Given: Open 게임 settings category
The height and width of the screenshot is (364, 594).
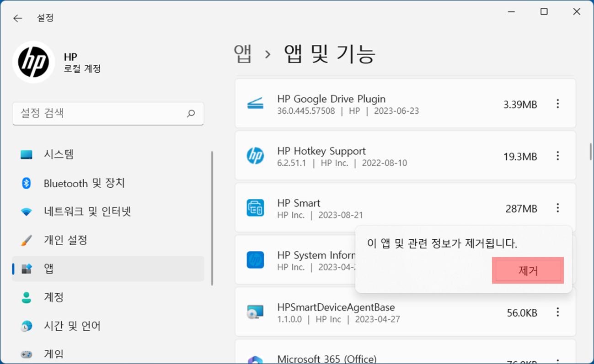Looking at the screenshot, I should (108, 354).
